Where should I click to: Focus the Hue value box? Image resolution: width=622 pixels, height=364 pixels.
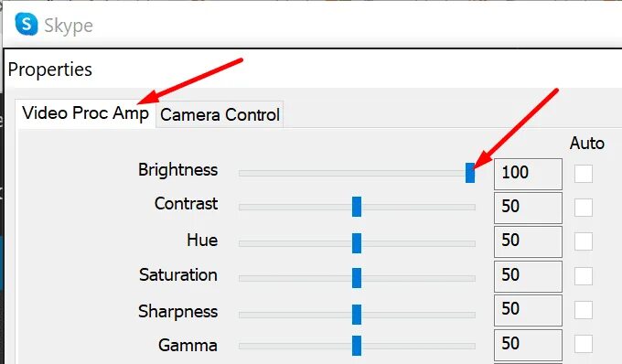point(528,241)
